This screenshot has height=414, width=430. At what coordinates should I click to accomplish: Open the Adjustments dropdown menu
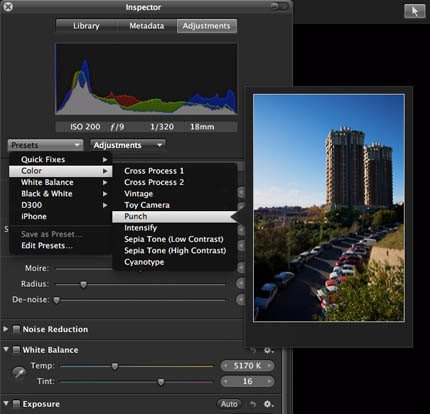(x=128, y=145)
